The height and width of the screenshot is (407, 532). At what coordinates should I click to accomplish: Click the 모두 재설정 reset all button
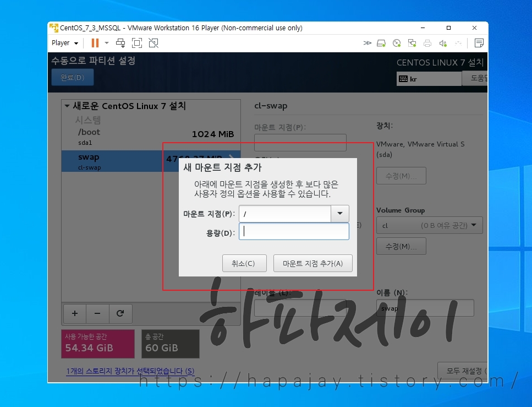click(463, 371)
